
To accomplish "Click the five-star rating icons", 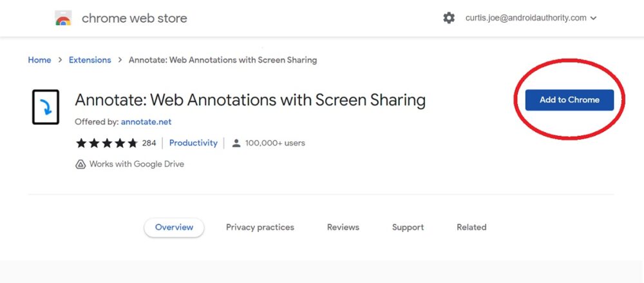I will coord(106,143).
